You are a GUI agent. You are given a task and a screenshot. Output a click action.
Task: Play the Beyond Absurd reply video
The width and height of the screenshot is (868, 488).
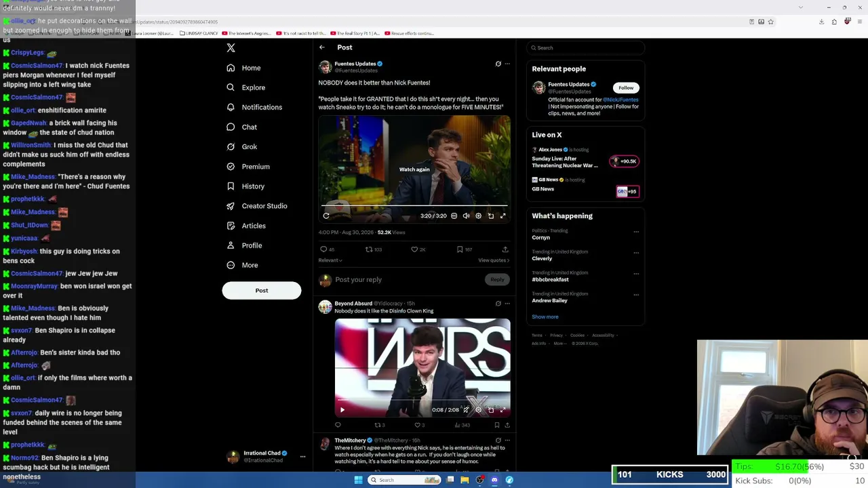[x=342, y=409]
